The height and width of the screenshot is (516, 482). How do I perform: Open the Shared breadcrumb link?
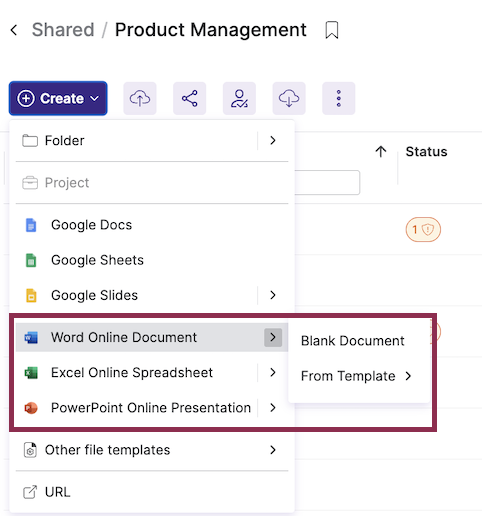click(x=63, y=30)
